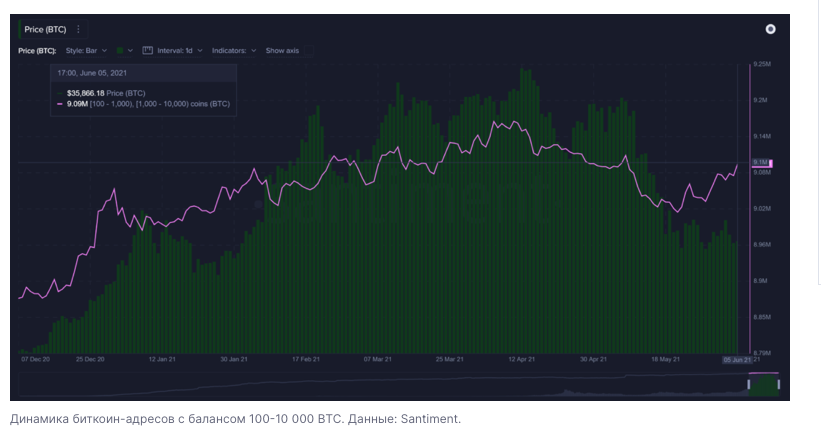
Task: Click the circular record icon at top right
Action: point(770,29)
